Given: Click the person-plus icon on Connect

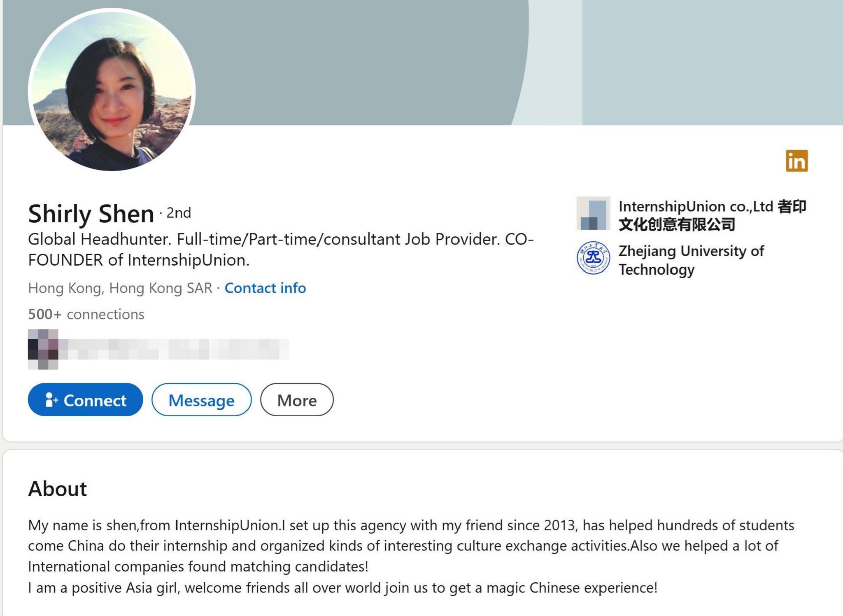Looking at the screenshot, I should coord(51,400).
